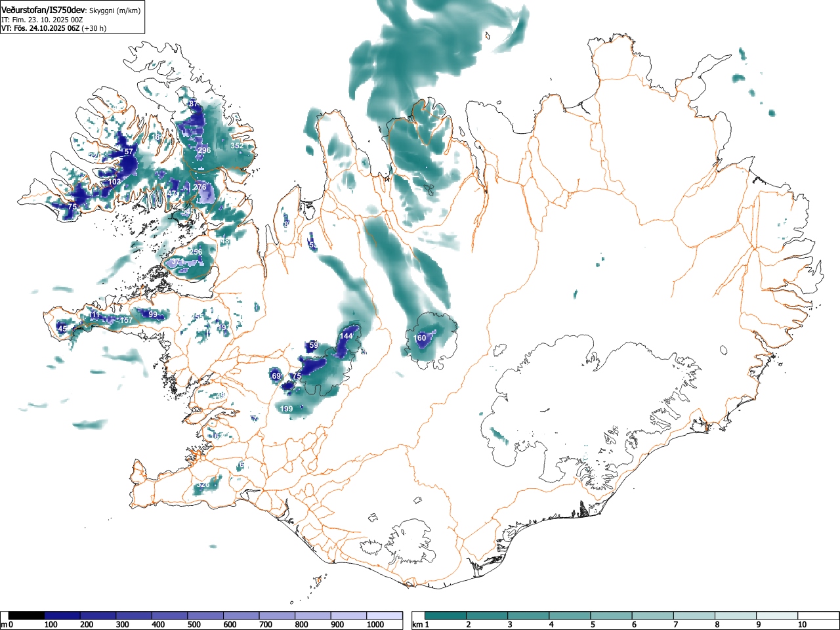Click the 'm 0' label on meter scale
The width and height of the screenshot is (840, 630).
pos(7,625)
